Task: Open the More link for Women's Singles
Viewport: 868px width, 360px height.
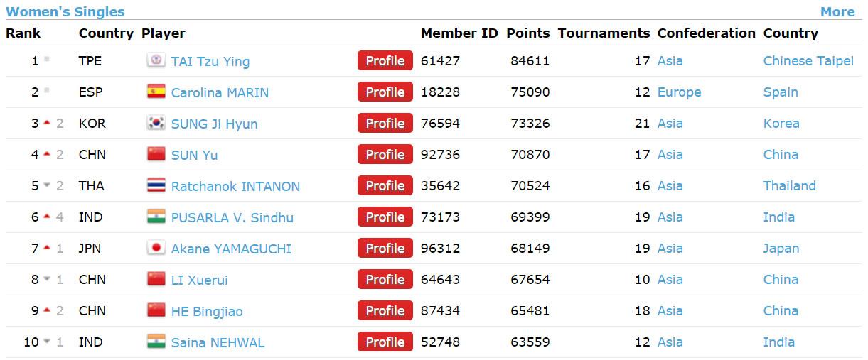Action: click(837, 11)
